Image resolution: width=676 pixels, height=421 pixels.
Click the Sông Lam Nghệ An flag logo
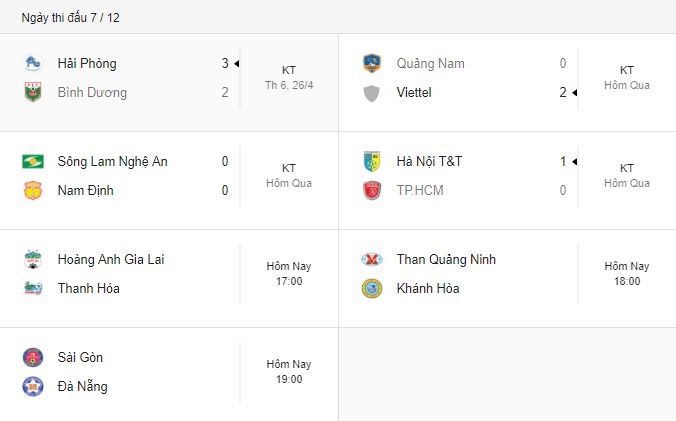pos(33,162)
